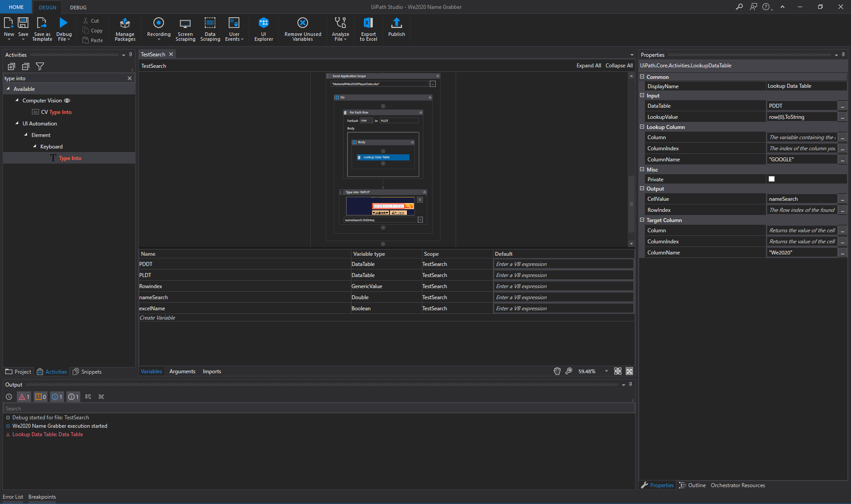Image resolution: width=851 pixels, height=504 pixels.
Task: Clear all entries in Output panel
Action: click(101, 397)
